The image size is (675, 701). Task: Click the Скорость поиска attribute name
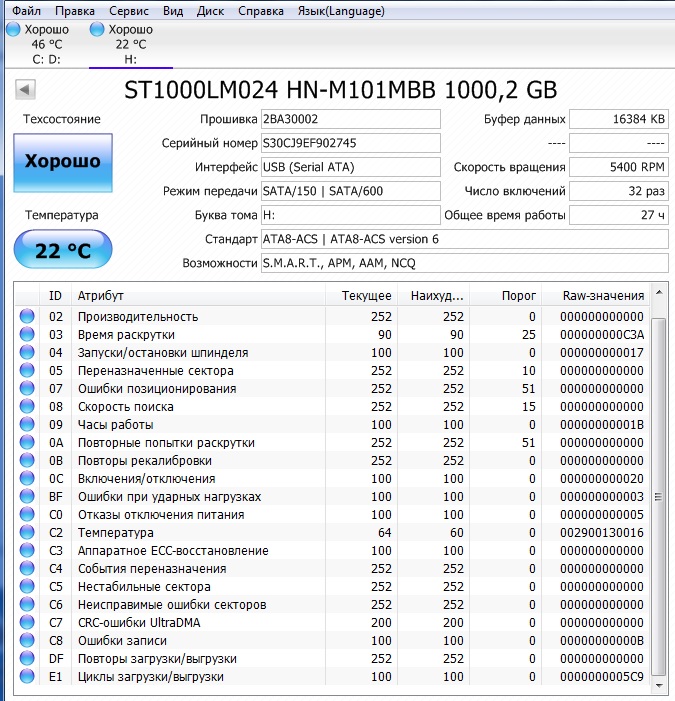click(x=126, y=406)
